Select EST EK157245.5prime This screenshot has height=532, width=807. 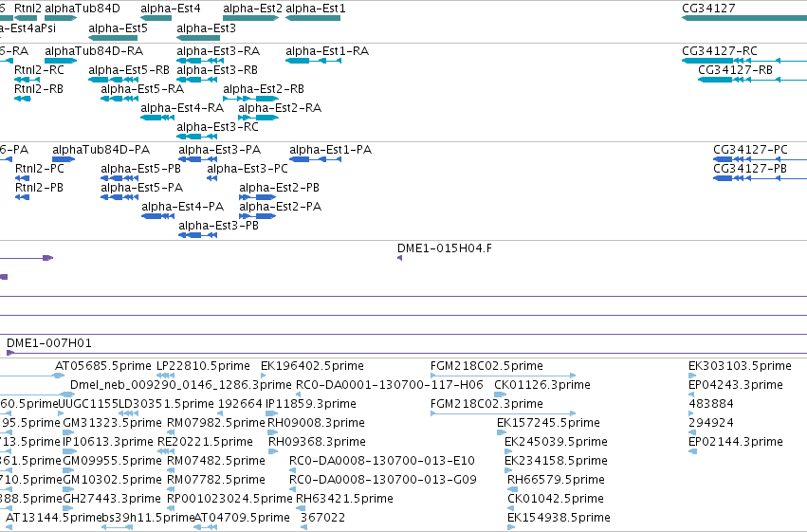[549, 424]
